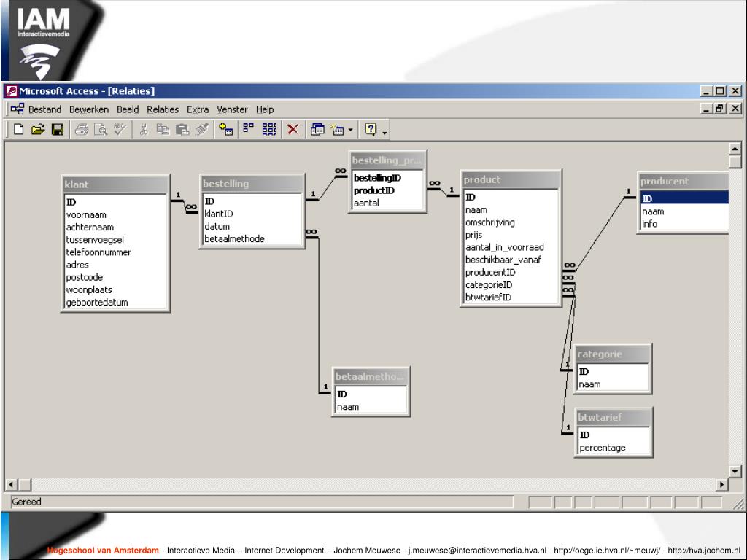Select prijs field in product table

(x=511, y=235)
